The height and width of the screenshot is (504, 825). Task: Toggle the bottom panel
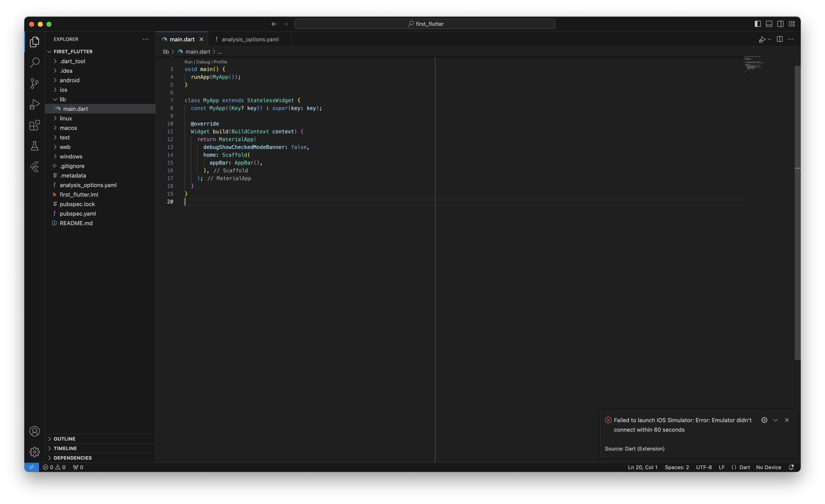tap(769, 24)
